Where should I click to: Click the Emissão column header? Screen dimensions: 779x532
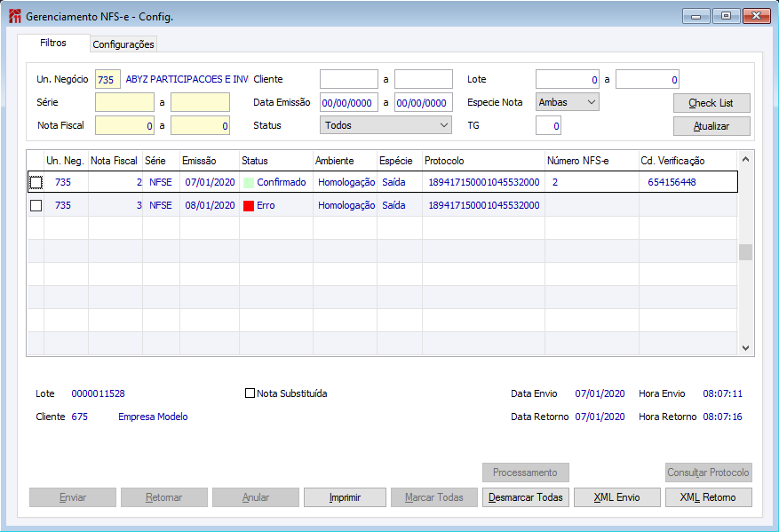click(210, 161)
